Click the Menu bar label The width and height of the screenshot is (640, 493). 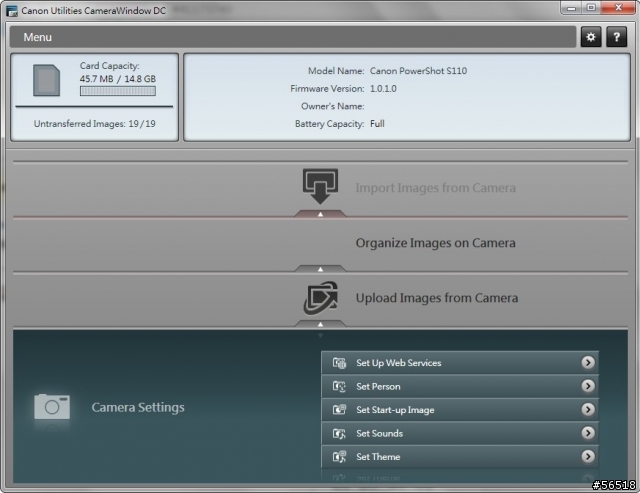[38, 37]
